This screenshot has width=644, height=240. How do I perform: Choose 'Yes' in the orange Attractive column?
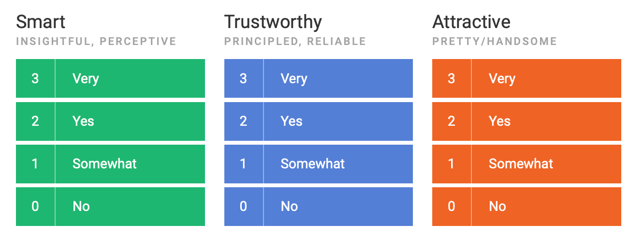(x=527, y=121)
